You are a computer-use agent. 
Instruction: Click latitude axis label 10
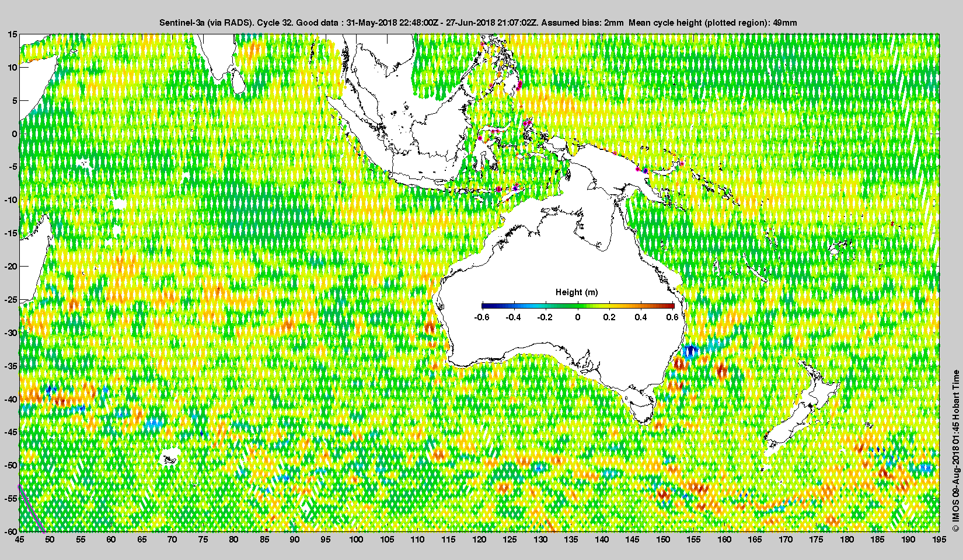coord(13,68)
